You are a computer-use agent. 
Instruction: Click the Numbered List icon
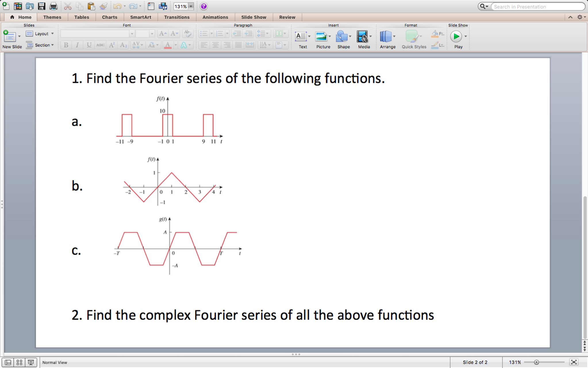pyautogui.click(x=220, y=34)
